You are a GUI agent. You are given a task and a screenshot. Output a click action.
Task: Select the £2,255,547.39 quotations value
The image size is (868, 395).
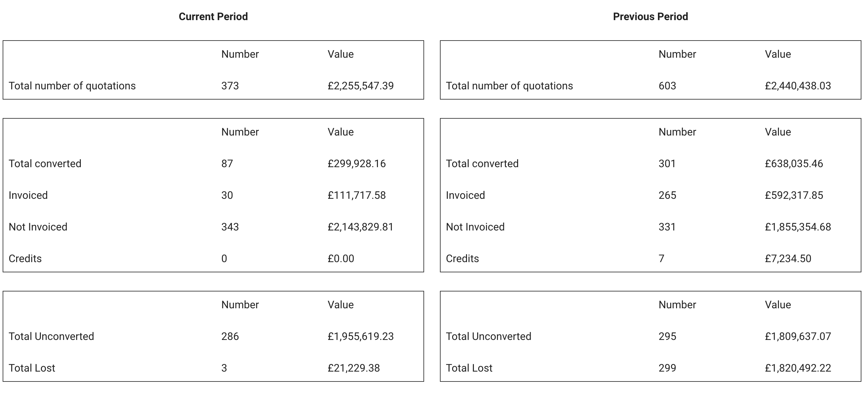pyautogui.click(x=360, y=86)
